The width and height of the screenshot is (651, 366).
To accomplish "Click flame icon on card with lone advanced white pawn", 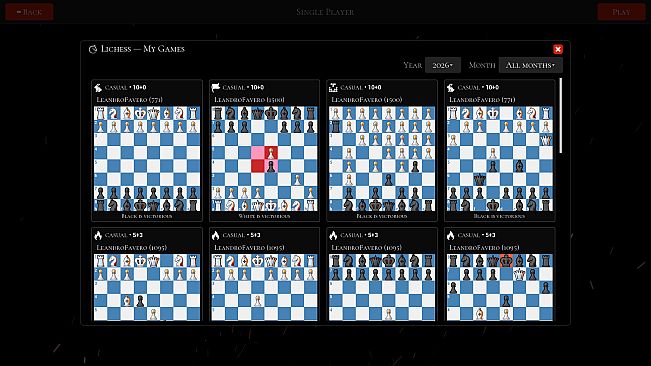I will [215, 235].
